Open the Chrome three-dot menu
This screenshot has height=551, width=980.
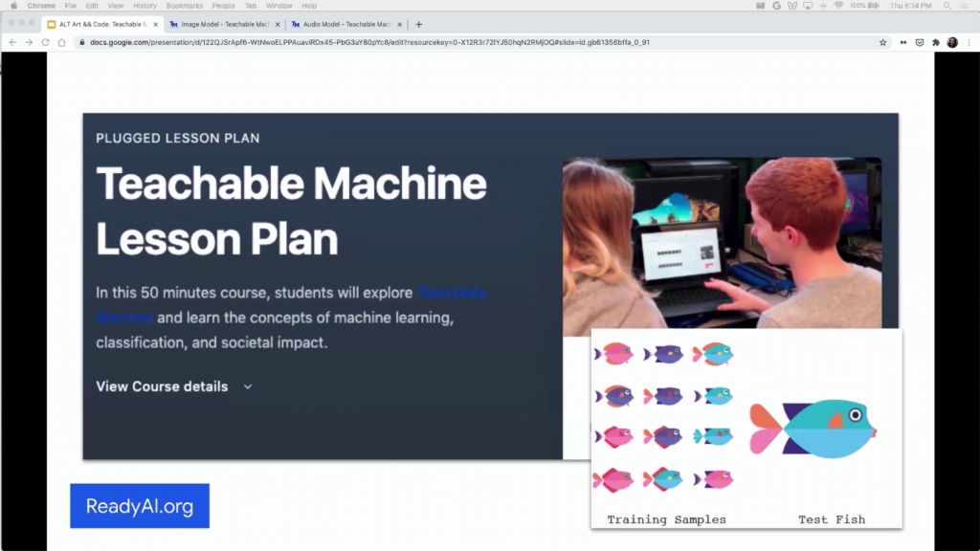coord(969,42)
